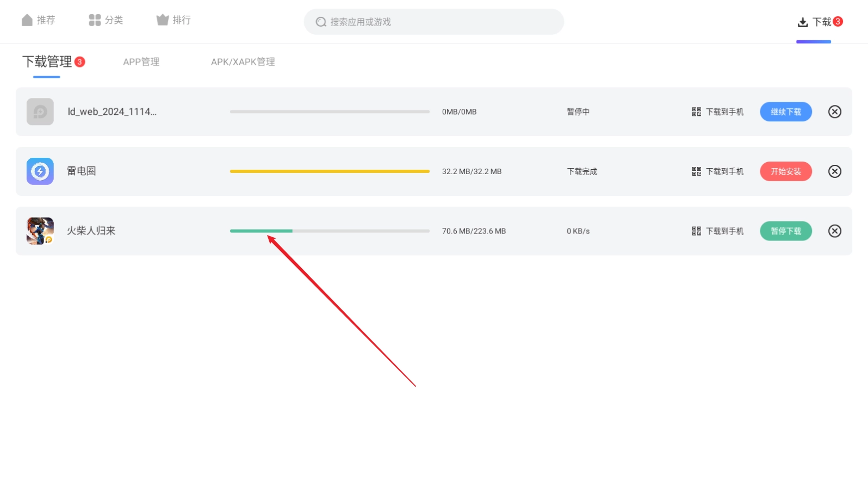Viewport: 868px width, 488px height.
Task: Click the 火柴人归来 game icon
Action: click(40, 231)
